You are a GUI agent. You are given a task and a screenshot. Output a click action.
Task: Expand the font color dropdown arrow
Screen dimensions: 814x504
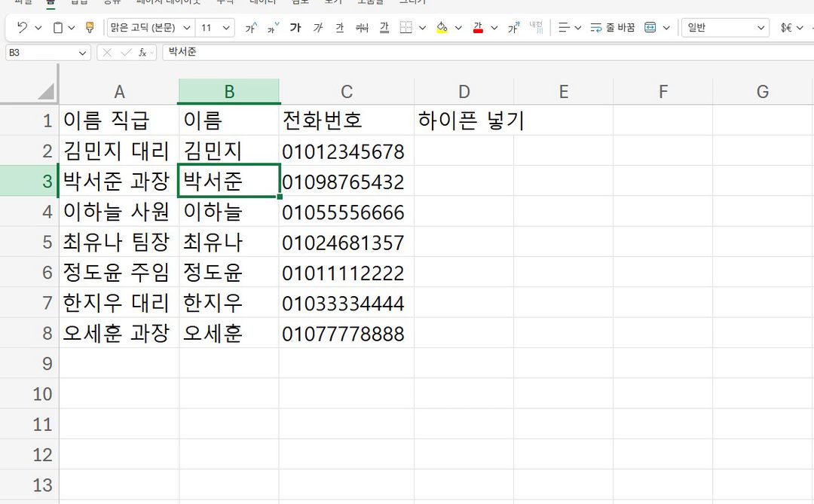pos(494,28)
